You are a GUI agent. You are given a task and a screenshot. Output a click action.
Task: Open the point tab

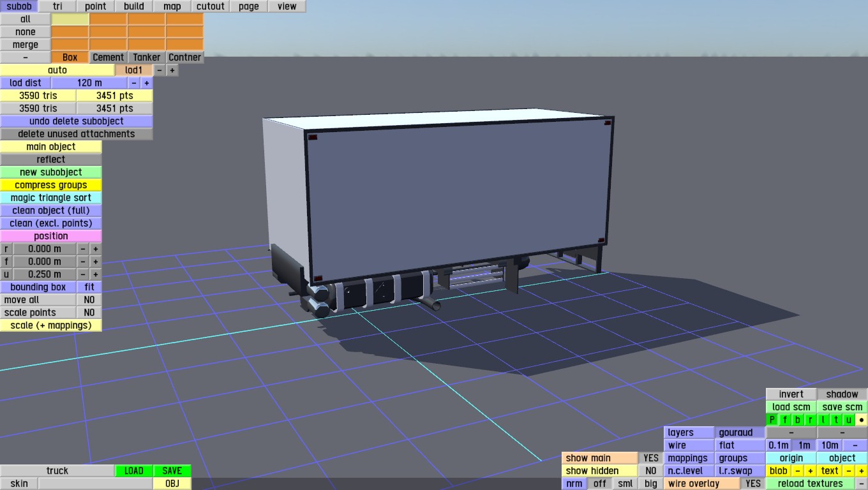pos(96,6)
